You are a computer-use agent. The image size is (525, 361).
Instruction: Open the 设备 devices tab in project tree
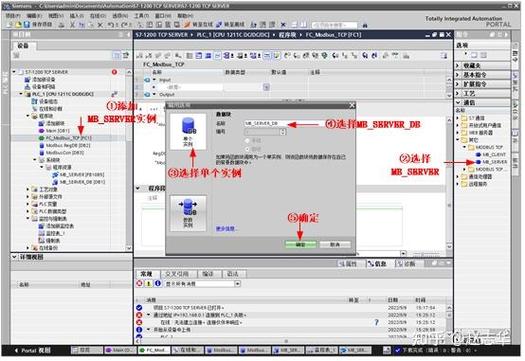coord(23,46)
